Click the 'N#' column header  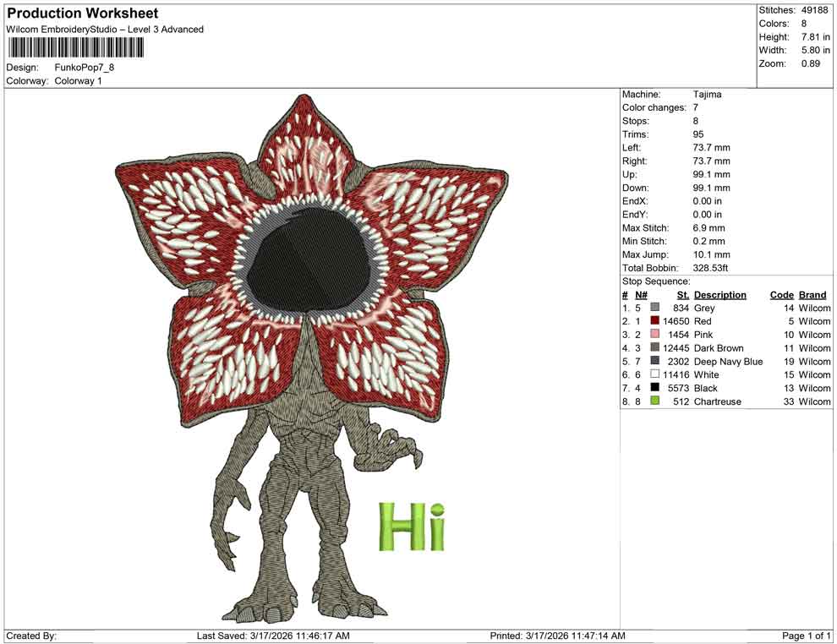click(641, 295)
